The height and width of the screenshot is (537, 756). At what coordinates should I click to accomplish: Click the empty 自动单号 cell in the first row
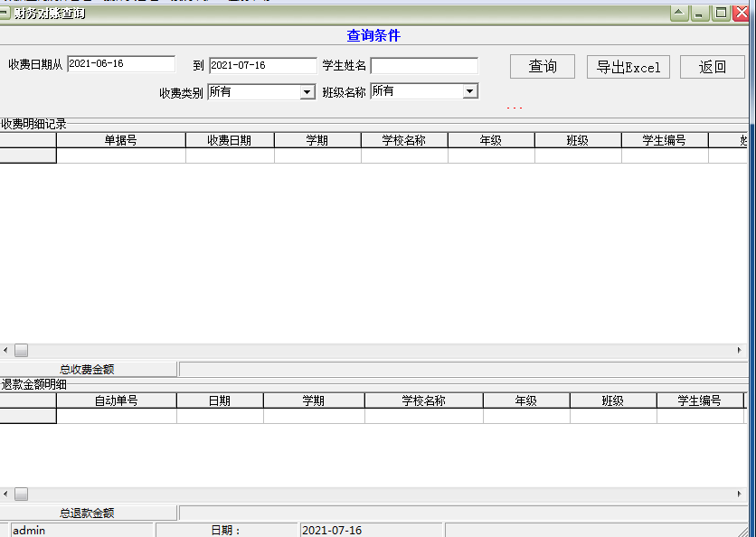(x=116, y=416)
